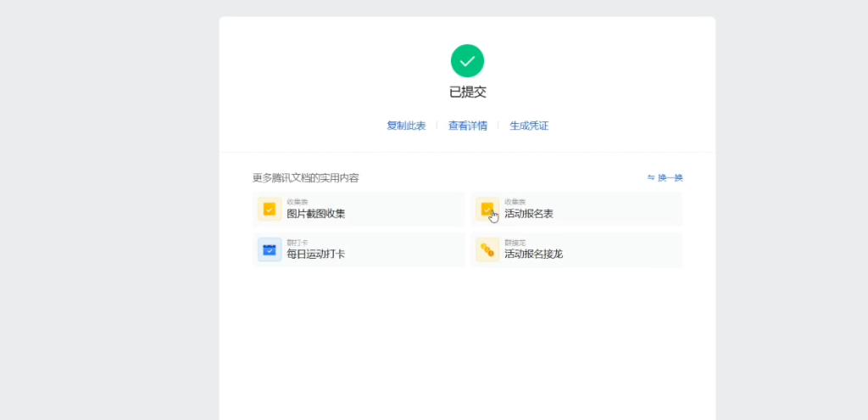This screenshot has height=420, width=868.
Task: Generate a receipt with 生成凭证
Action: (x=529, y=126)
